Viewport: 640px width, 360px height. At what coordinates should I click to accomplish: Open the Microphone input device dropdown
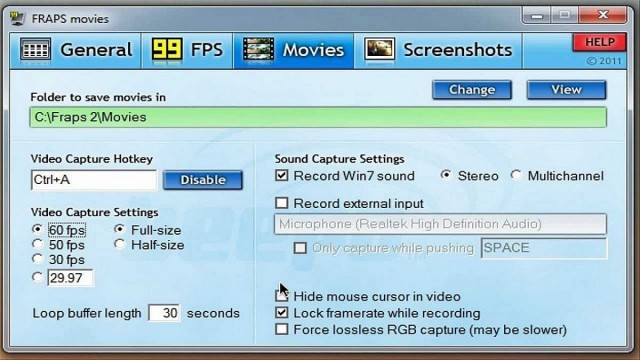(x=440, y=224)
